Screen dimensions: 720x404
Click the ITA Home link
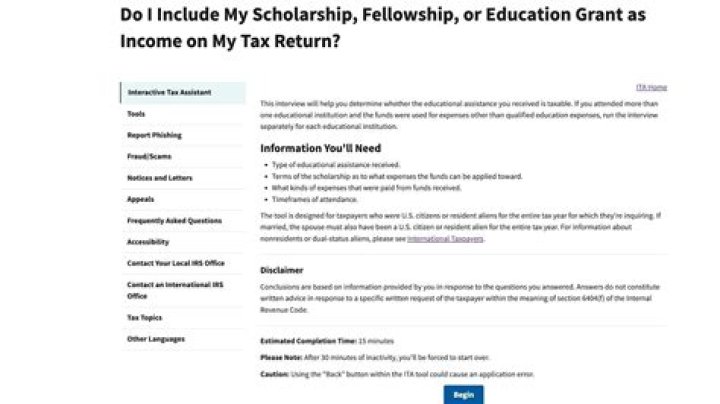tap(651, 87)
